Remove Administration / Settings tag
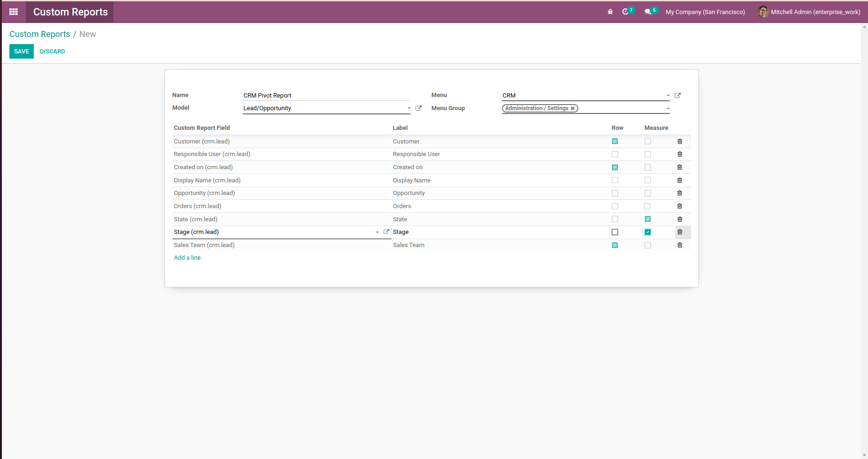Viewport: 868px width, 459px height. click(573, 108)
